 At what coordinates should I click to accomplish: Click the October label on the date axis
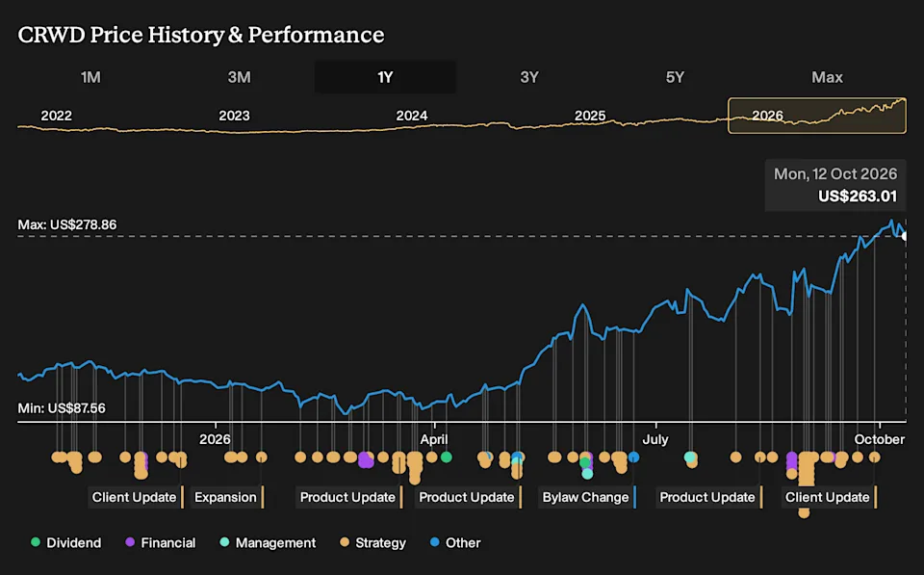[x=879, y=439]
